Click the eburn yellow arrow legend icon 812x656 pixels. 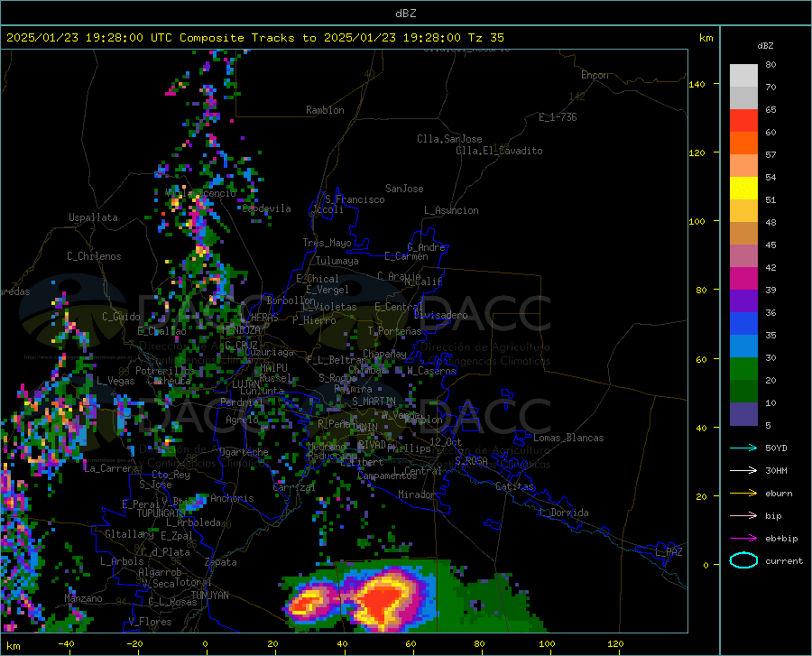coord(743,494)
